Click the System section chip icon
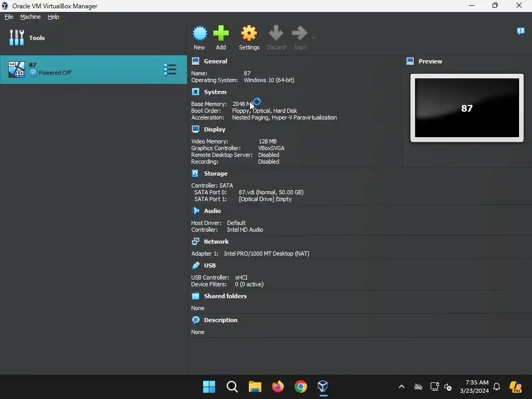The width and height of the screenshot is (532, 399). [195, 92]
